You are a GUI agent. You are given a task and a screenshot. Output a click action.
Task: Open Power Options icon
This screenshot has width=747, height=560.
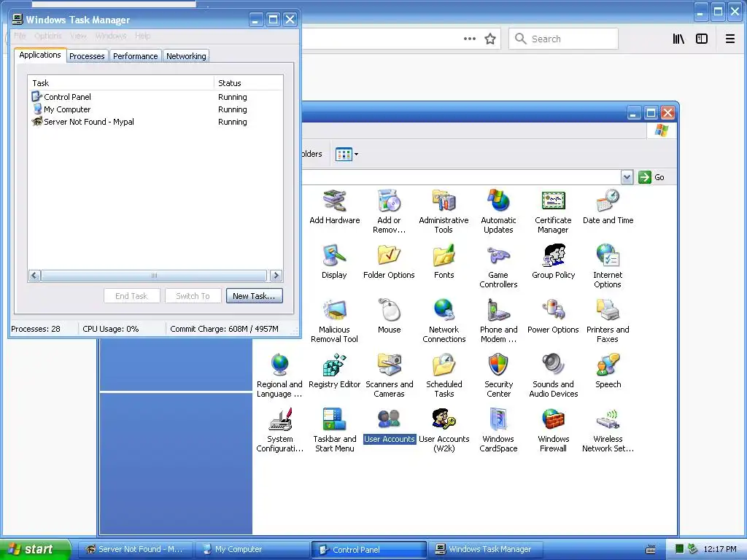coord(553,316)
